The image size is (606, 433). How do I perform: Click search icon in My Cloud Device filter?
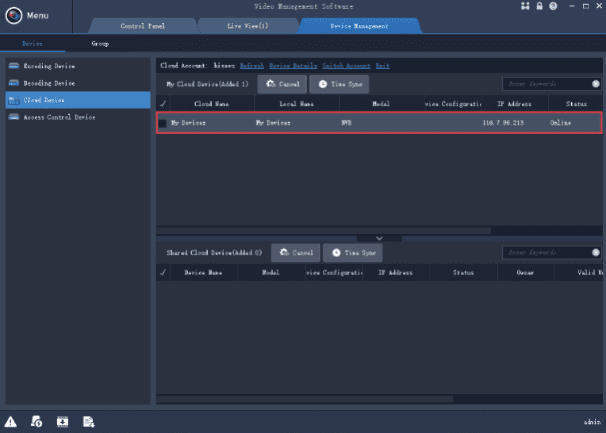[x=595, y=85]
